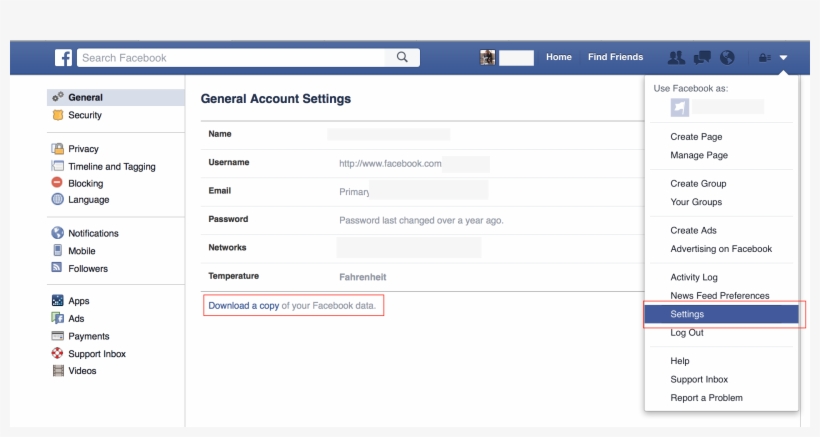
Task: Toggle the account dropdown arrow
Action: [783, 58]
